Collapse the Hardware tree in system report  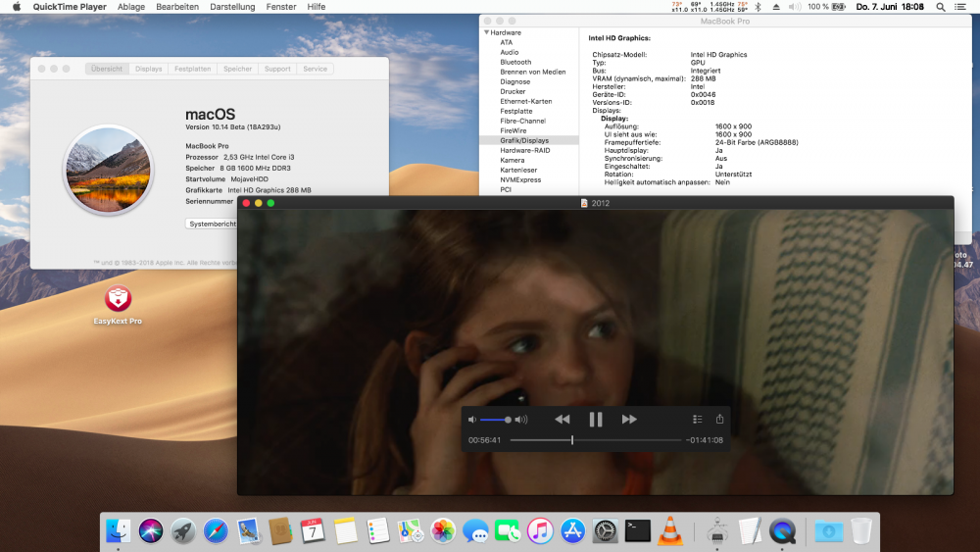point(486,32)
